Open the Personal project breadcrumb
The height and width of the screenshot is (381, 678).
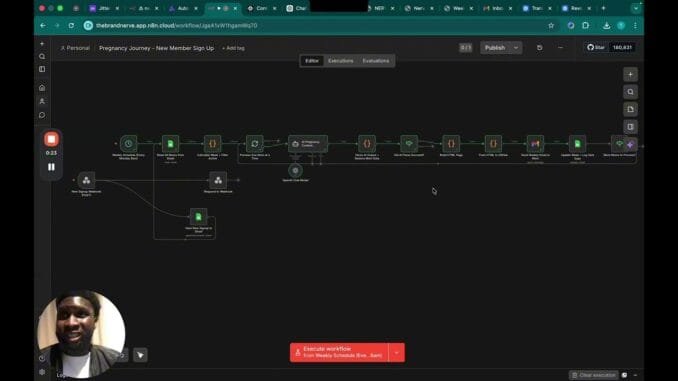[75, 48]
